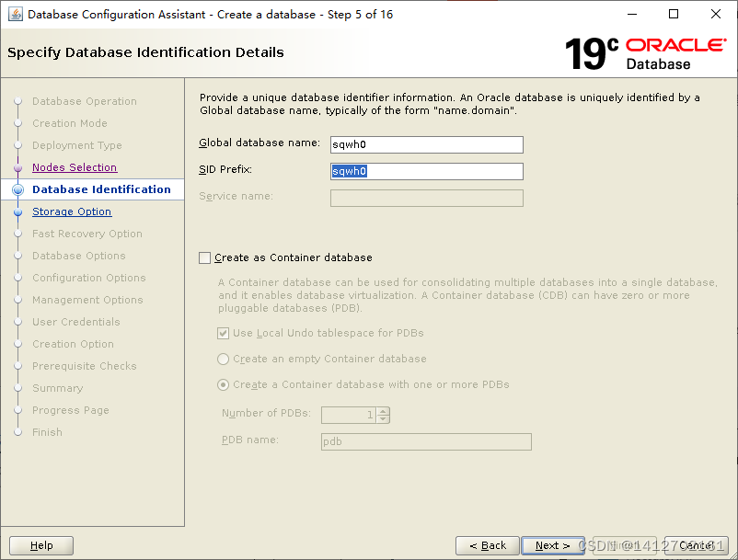
Task: Click the Service name label
Action: 236,196
